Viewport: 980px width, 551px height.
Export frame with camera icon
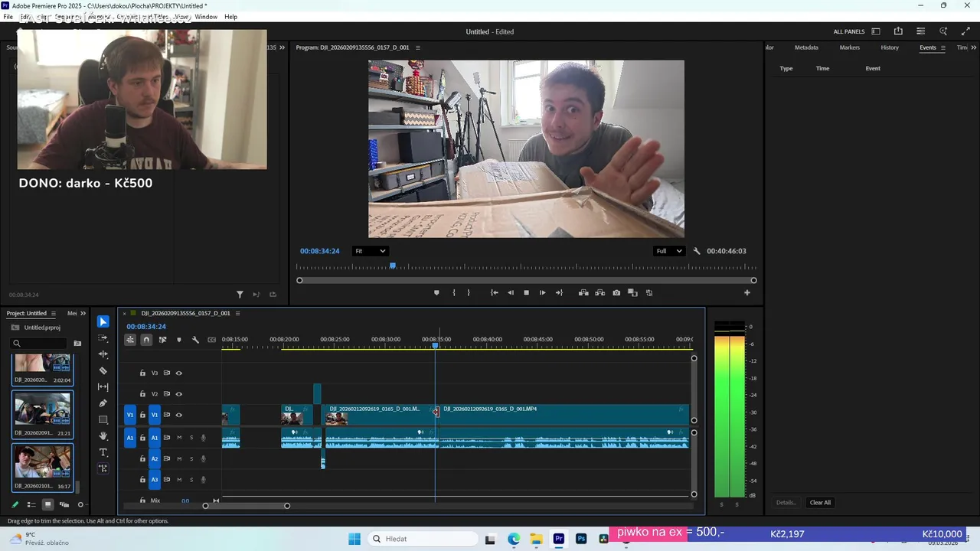616,292
